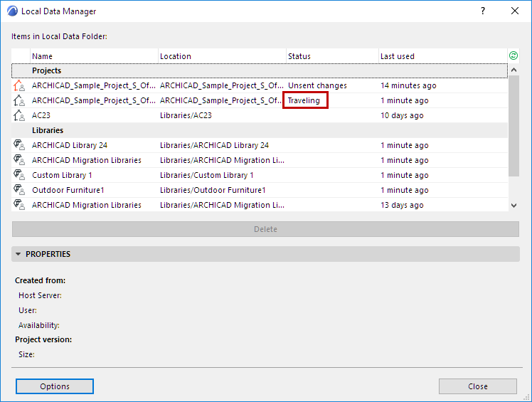Open help with the question mark button

point(483,11)
